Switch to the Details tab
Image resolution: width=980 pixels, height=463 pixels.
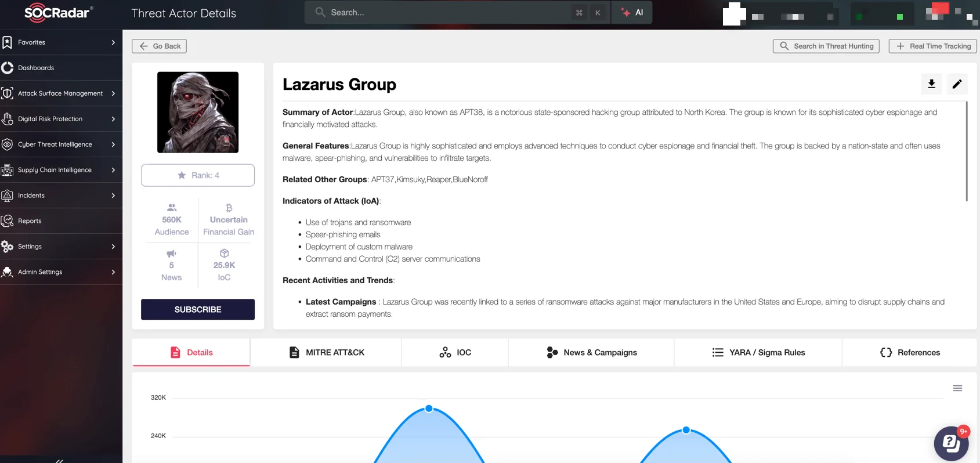coord(191,352)
